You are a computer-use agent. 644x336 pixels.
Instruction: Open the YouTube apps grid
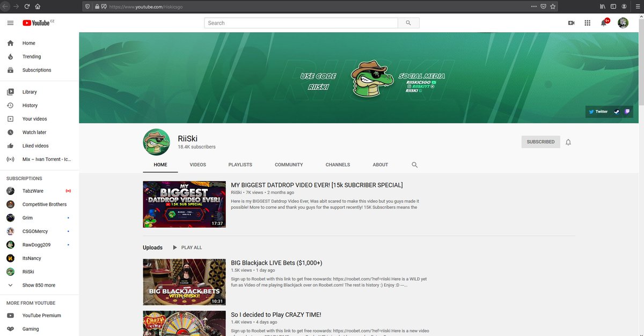click(588, 23)
